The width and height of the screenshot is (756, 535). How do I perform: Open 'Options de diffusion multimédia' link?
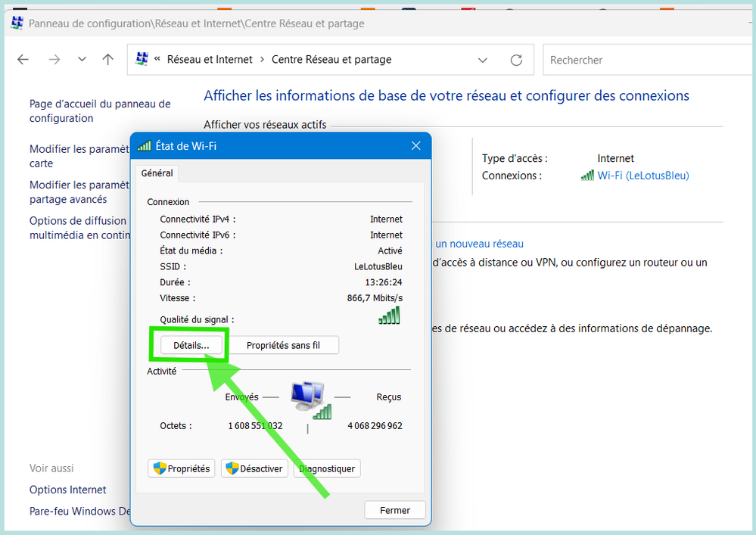coord(79,228)
